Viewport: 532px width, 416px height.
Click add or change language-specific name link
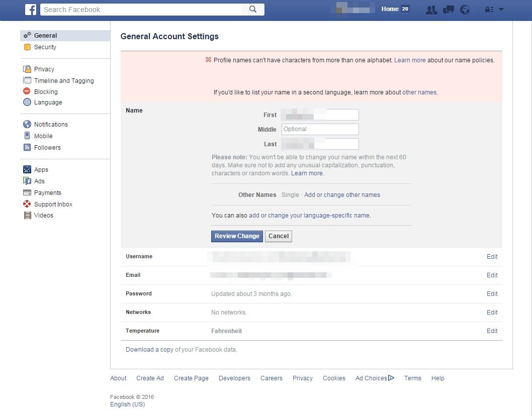309,216
